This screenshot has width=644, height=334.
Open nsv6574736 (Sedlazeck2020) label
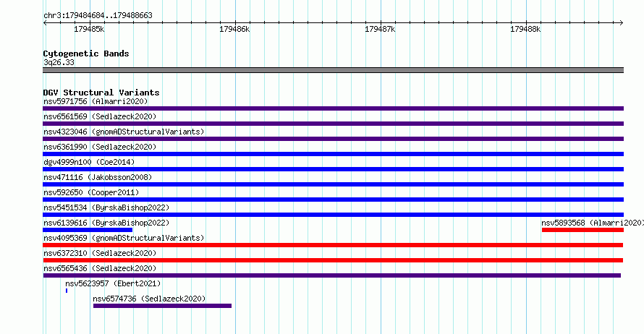coord(149,299)
